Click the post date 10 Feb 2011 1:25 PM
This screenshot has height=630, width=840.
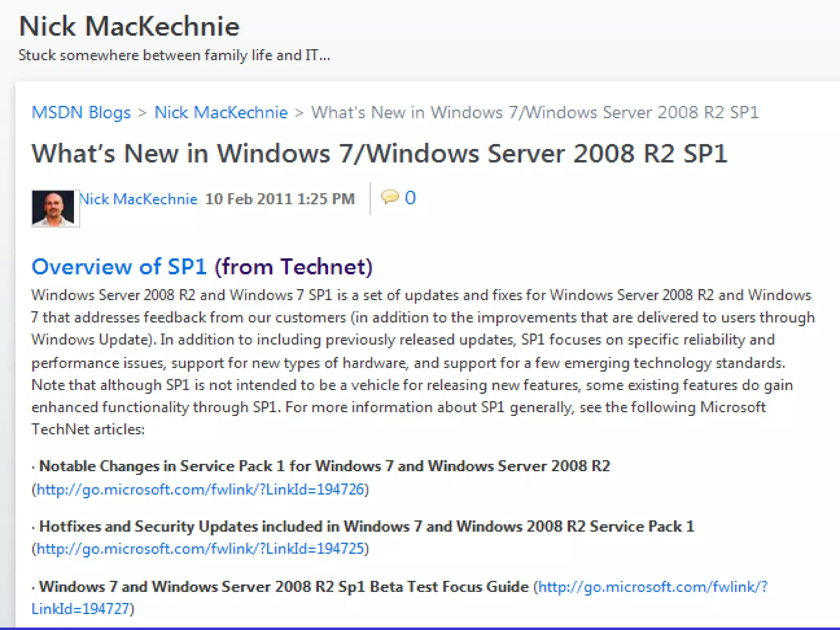(280, 199)
